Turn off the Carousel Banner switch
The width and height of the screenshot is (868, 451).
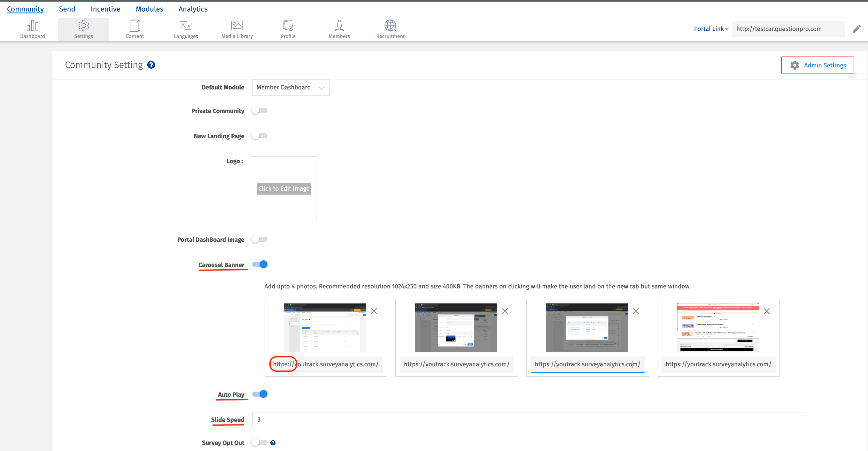[260, 264]
